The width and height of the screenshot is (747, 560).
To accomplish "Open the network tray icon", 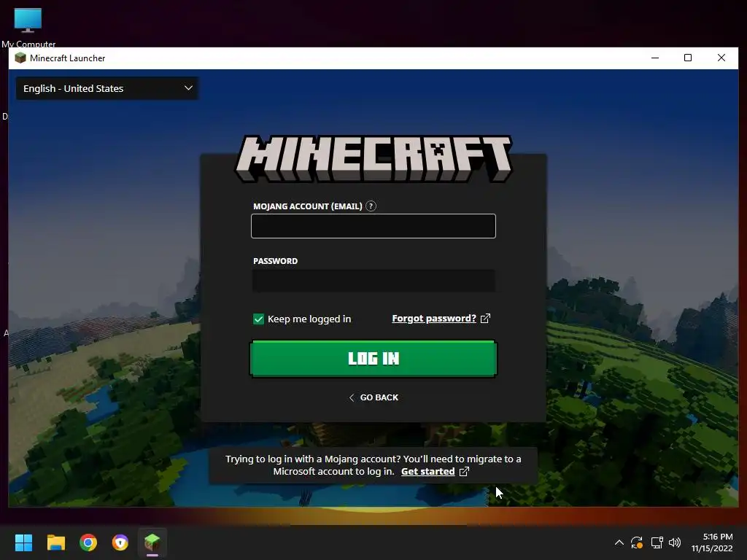I will (x=657, y=542).
